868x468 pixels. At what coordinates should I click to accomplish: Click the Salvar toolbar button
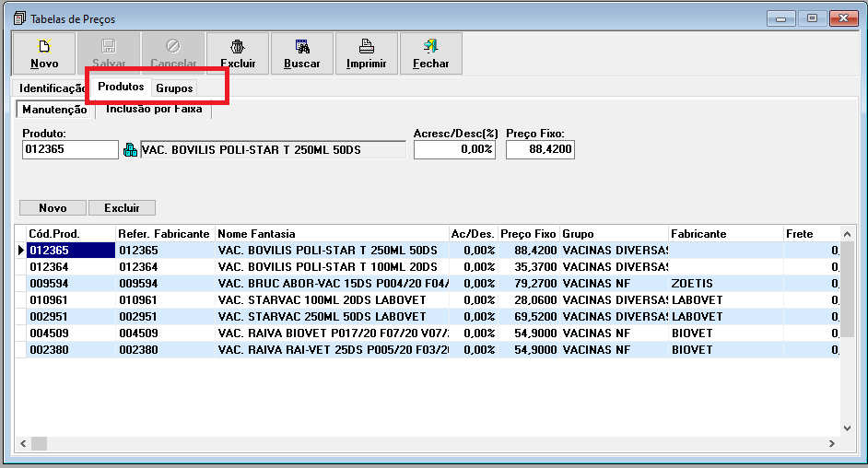pyautogui.click(x=109, y=53)
